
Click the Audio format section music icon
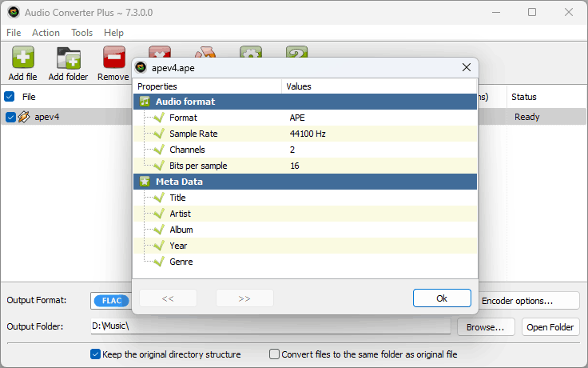[145, 102]
